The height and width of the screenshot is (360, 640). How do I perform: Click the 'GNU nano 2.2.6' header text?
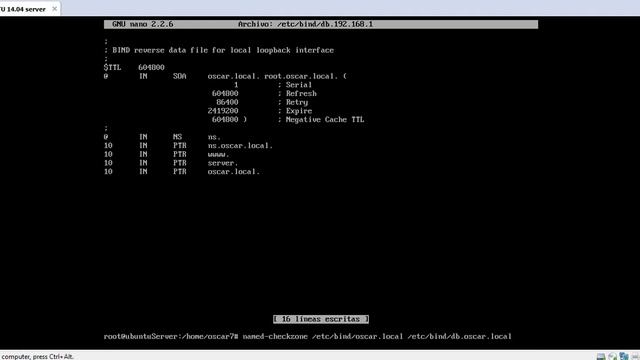point(142,24)
